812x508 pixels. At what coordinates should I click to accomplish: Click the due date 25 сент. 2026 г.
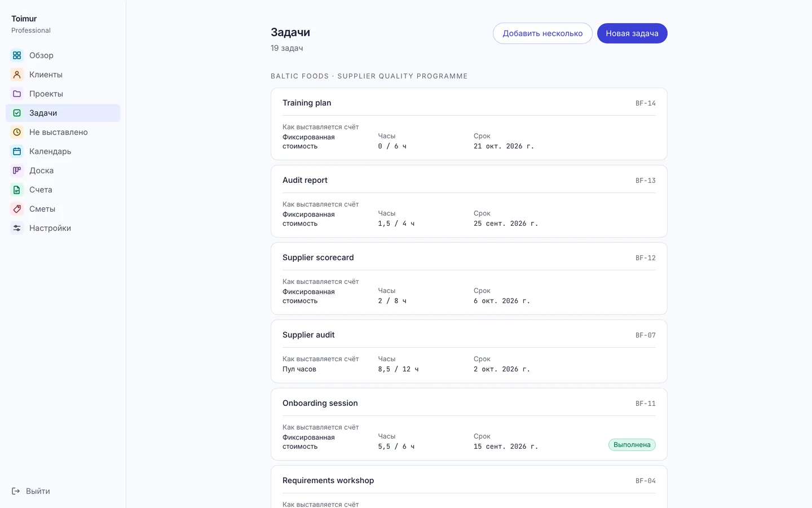coord(506,224)
